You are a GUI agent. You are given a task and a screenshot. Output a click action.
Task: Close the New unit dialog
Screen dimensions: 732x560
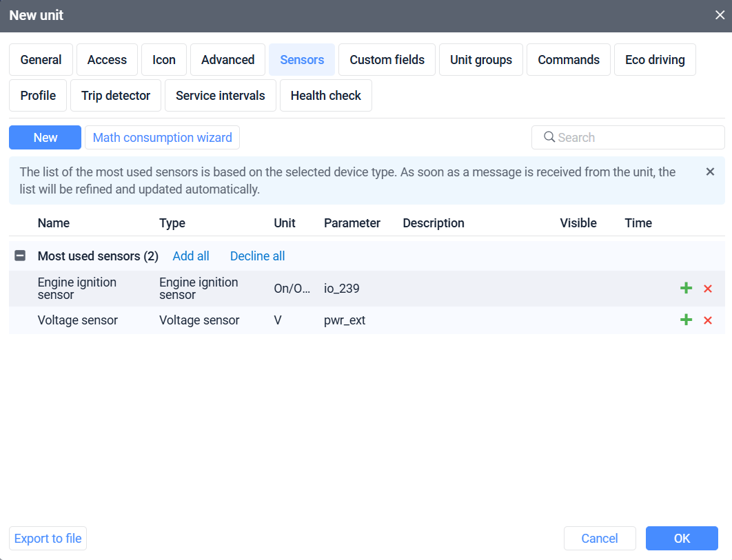click(x=720, y=15)
